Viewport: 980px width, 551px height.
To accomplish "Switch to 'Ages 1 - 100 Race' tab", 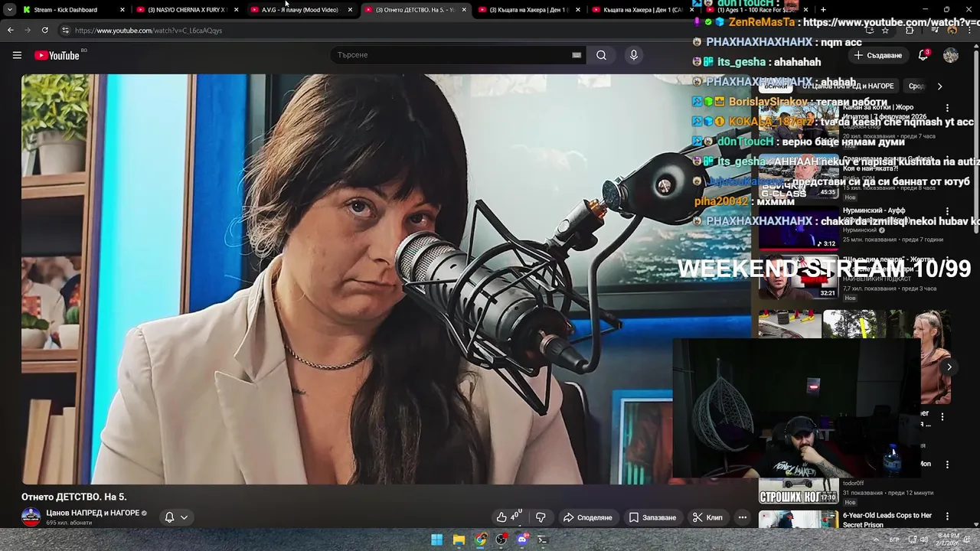I will (x=756, y=10).
